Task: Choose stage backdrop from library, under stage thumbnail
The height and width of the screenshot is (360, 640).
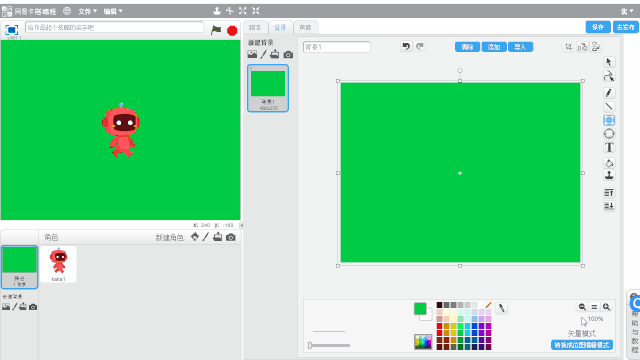Action: click(x=6, y=307)
